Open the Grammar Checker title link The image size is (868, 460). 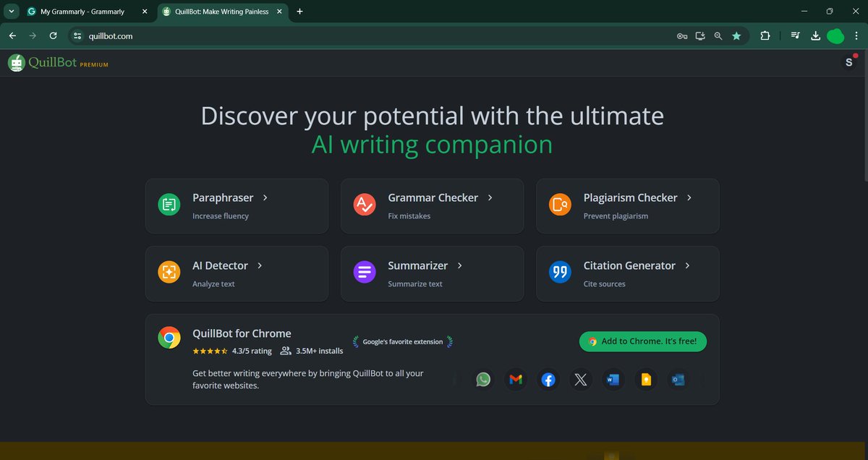point(433,197)
